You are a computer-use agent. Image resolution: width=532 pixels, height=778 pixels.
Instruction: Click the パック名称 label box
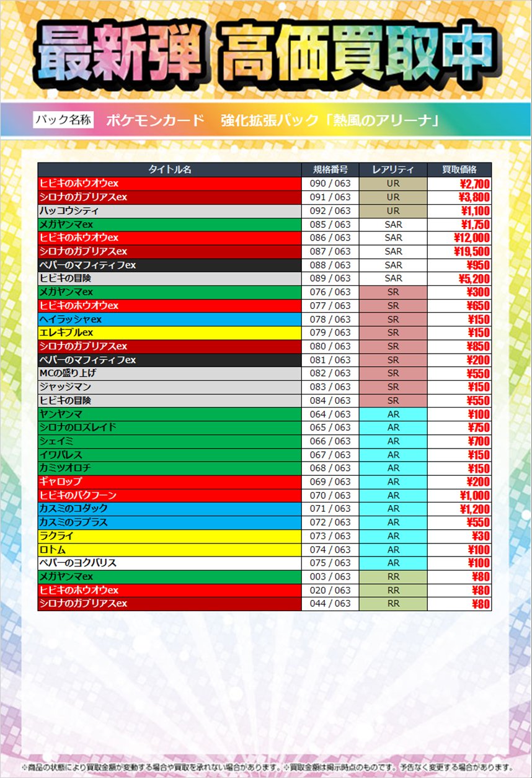[63, 120]
